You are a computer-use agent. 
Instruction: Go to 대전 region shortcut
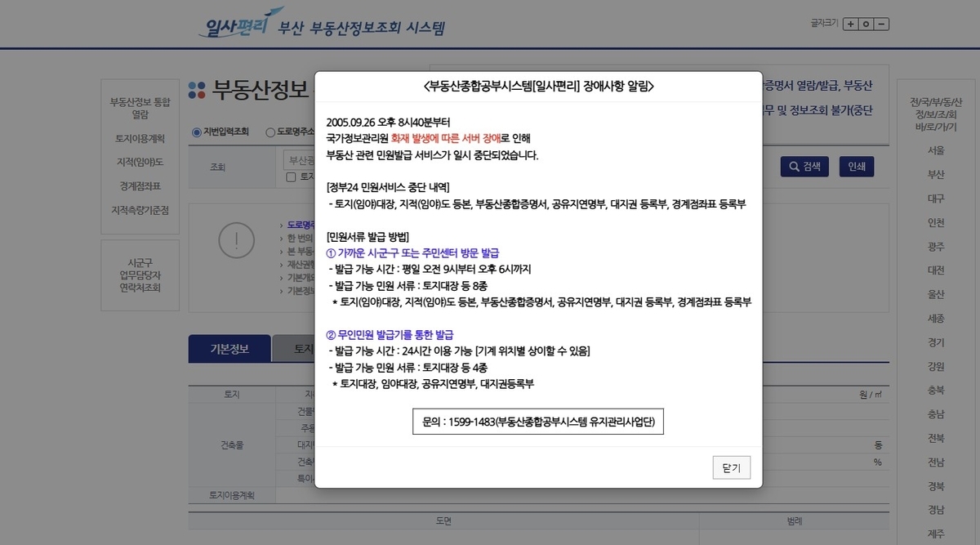[x=936, y=270]
